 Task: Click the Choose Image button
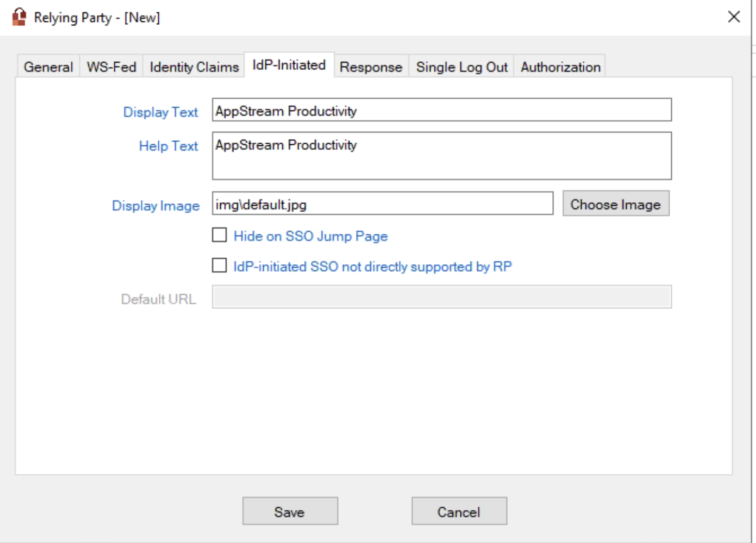pos(615,204)
